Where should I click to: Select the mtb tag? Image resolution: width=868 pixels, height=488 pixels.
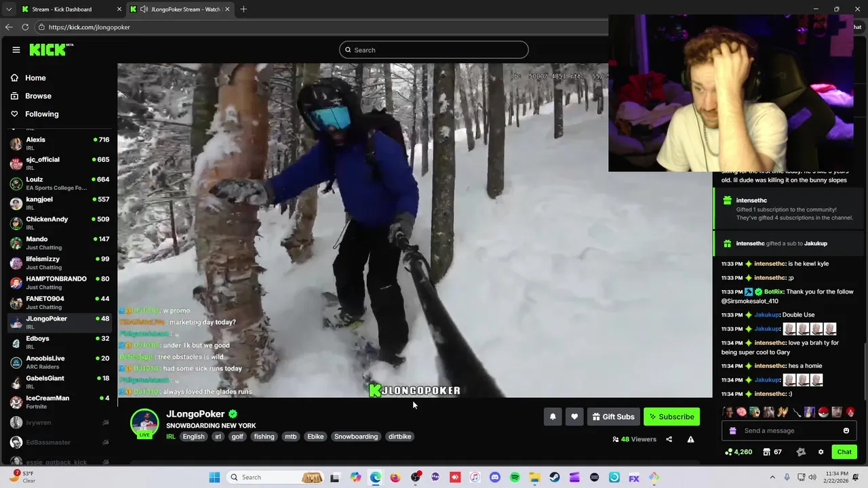290,436
